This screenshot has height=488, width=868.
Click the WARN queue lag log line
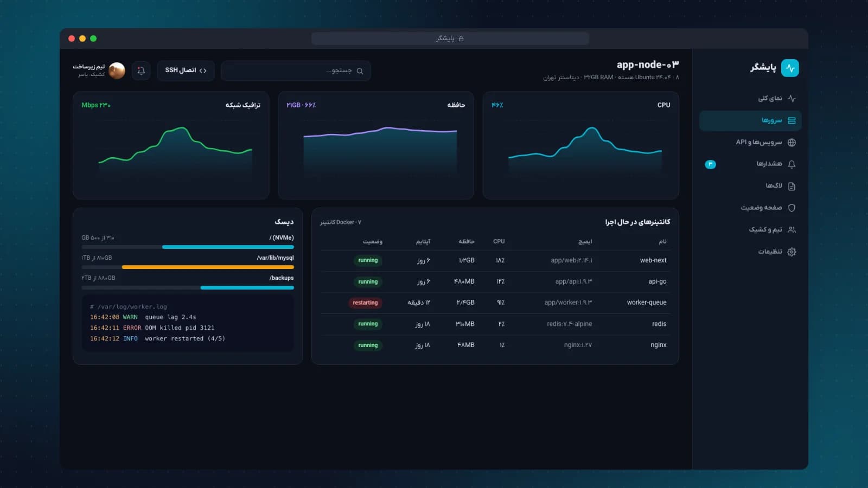143,317
